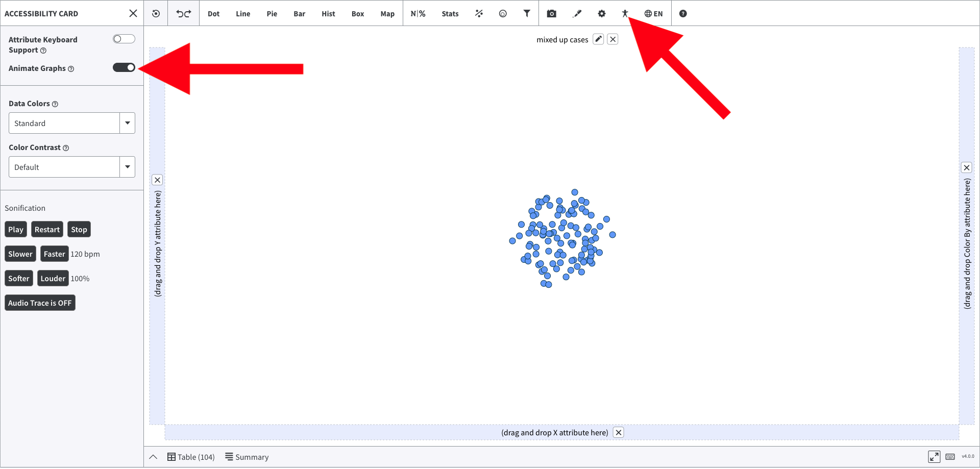Click the Slower tempo button

[x=20, y=254]
